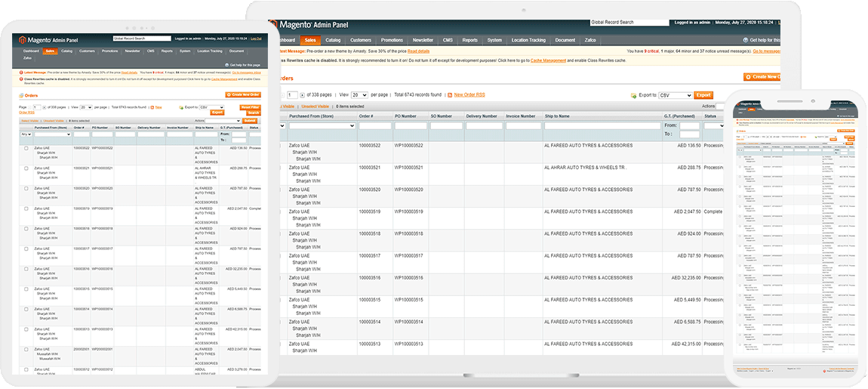Click order number 100003519 on laptop

click(x=371, y=211)
